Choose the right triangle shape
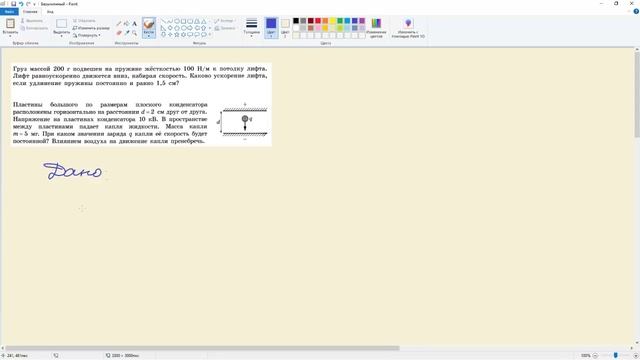This screenshot has height=360, width=640. (x=163, y=28)
